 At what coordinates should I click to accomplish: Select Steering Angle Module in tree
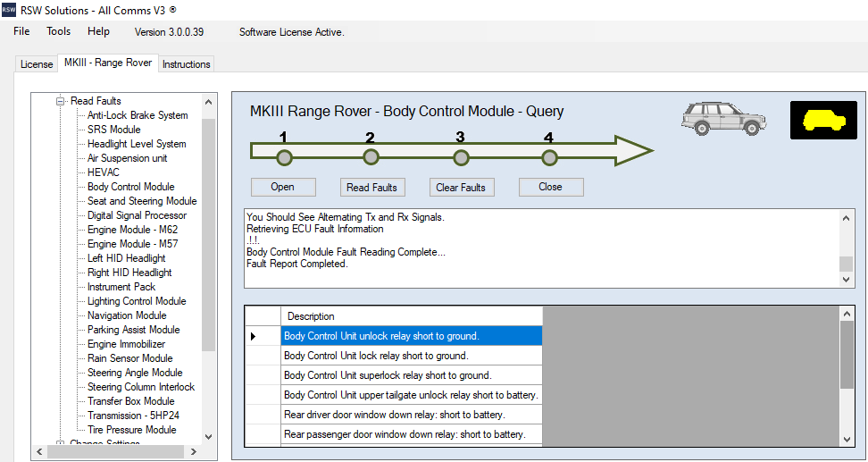click(x=135, y=373)
